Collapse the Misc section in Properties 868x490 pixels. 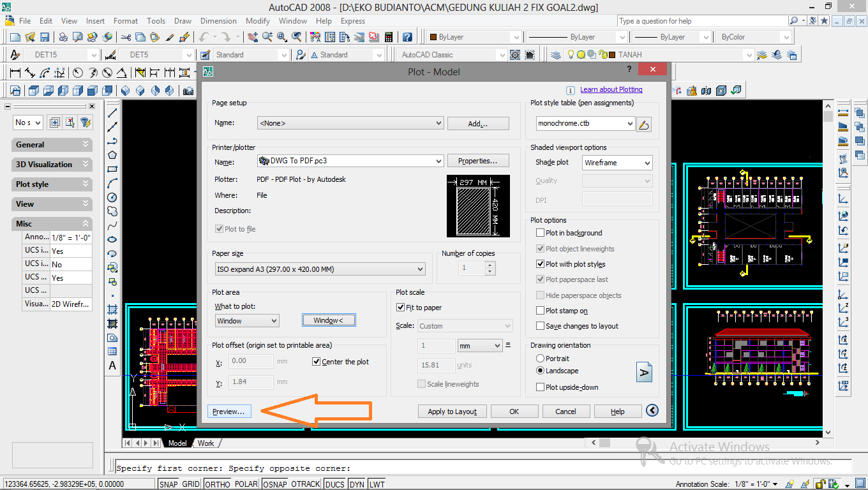click(x=52, y=224)
